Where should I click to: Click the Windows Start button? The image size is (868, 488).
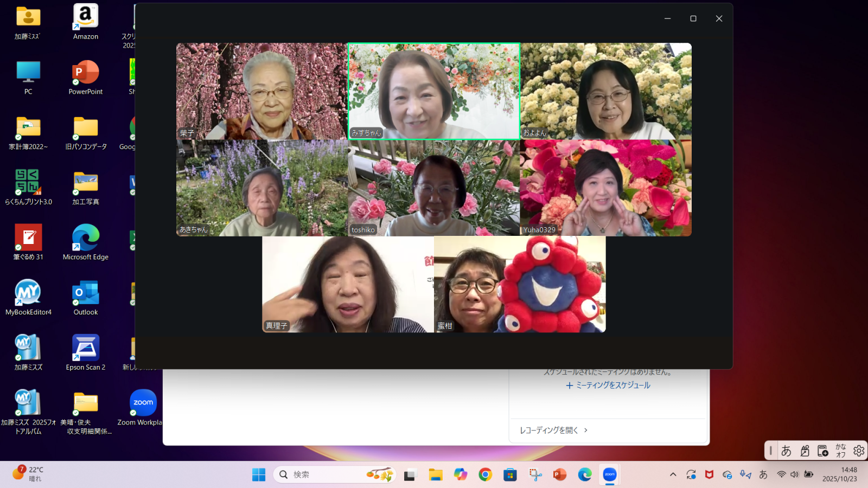click(x=259, y=474)
